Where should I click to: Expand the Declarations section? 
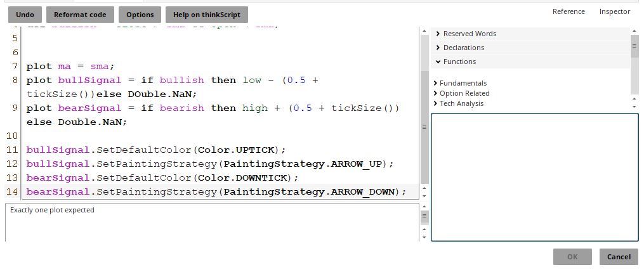tap(530, 48)
